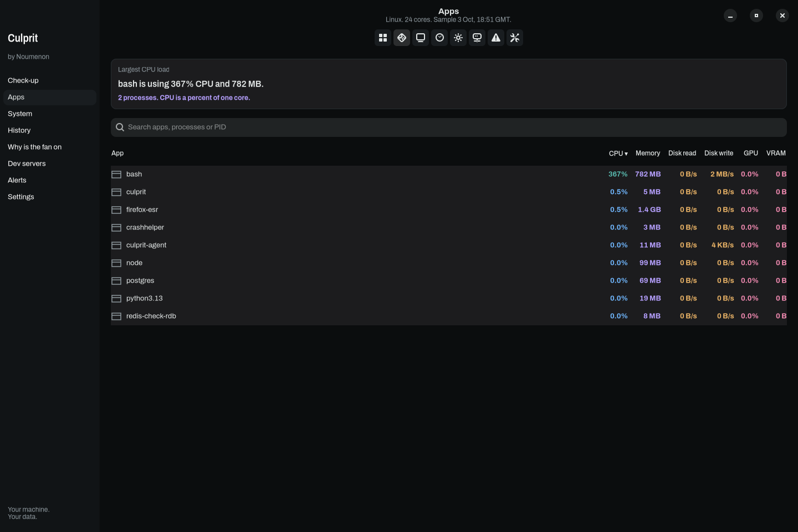
Task: Open Dev servers via the network toolbar icon
Action: [477, 38]
